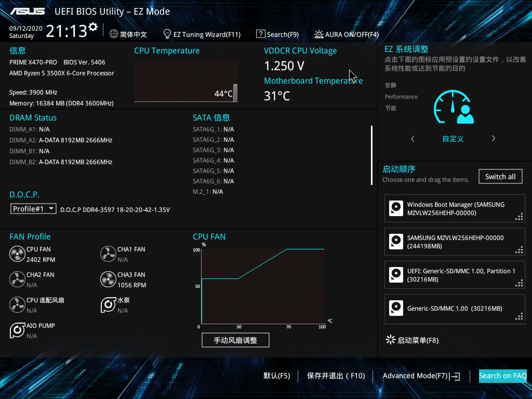Click the 启动菜单(F8) star icon
The height and width of the screenshot is (399, 532).
click(x=391, y=340)
